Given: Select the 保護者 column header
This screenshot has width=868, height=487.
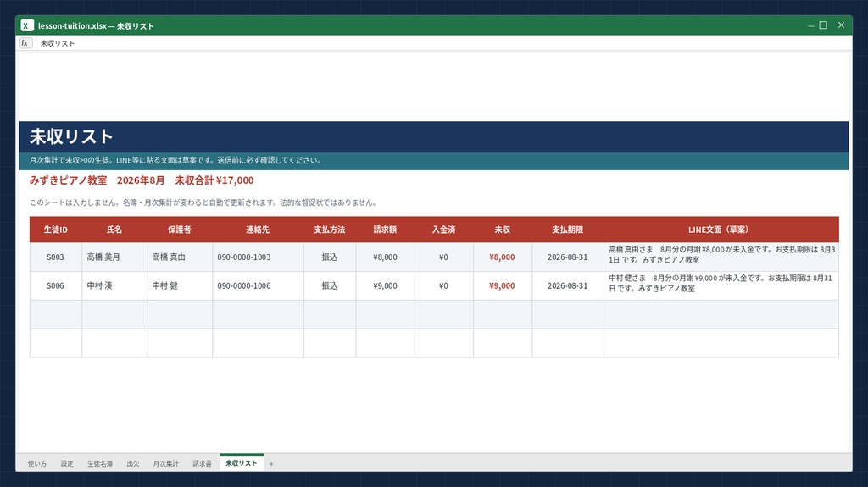Looking at the screenshot, I should click(x=180, y=230).
